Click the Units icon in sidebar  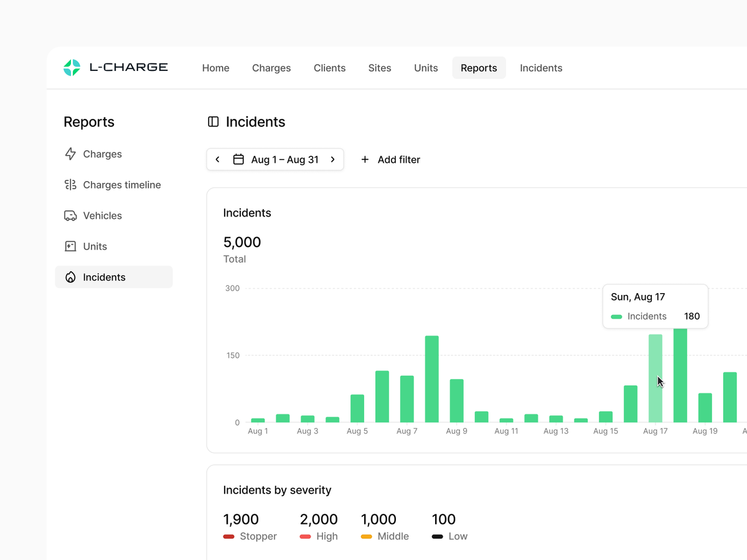click(70, 246)
